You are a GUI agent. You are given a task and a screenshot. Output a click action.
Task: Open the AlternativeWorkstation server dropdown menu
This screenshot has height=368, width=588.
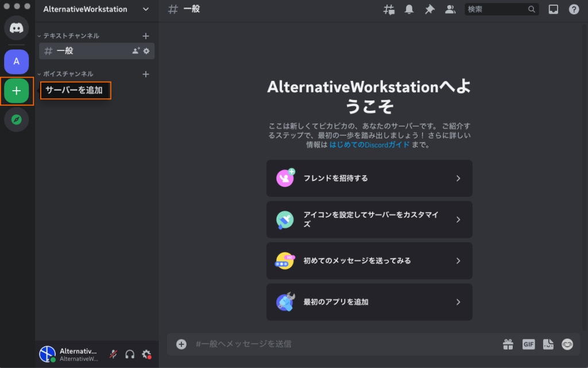tap(146, 9)
